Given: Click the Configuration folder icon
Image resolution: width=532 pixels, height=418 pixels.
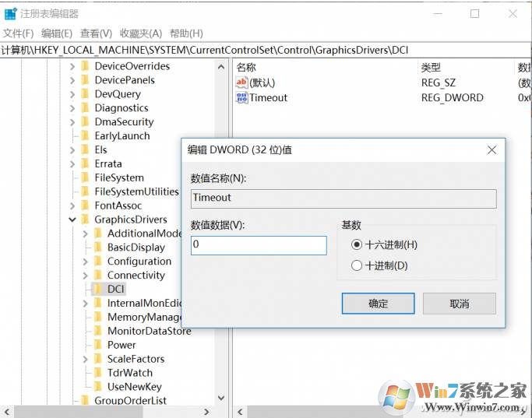Looking at the screenshot, I should pyautogui.click(x=97, y=261).
